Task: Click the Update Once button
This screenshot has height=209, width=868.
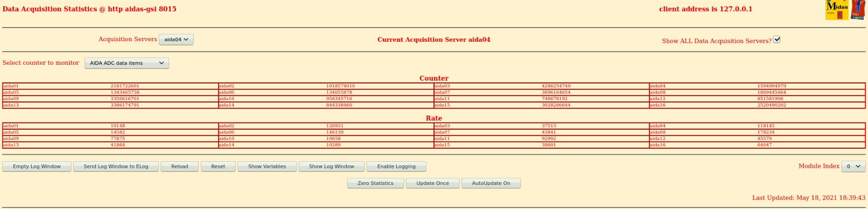Action: tap(432, 183)
